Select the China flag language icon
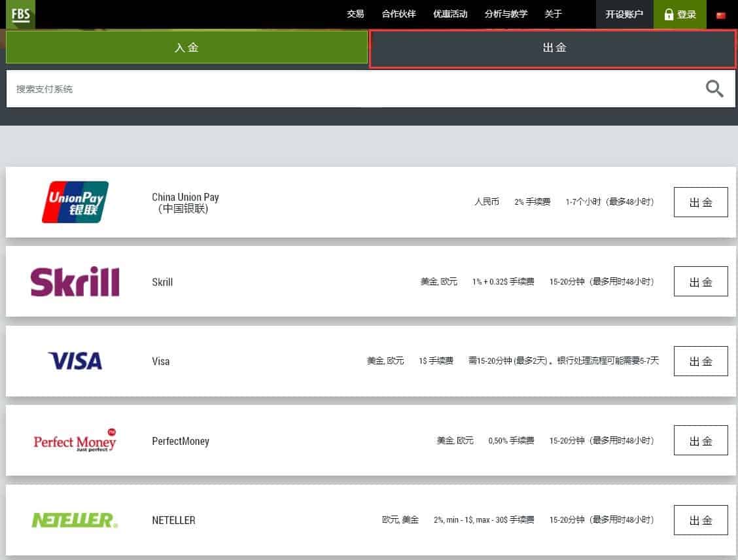 coord(720,15)
